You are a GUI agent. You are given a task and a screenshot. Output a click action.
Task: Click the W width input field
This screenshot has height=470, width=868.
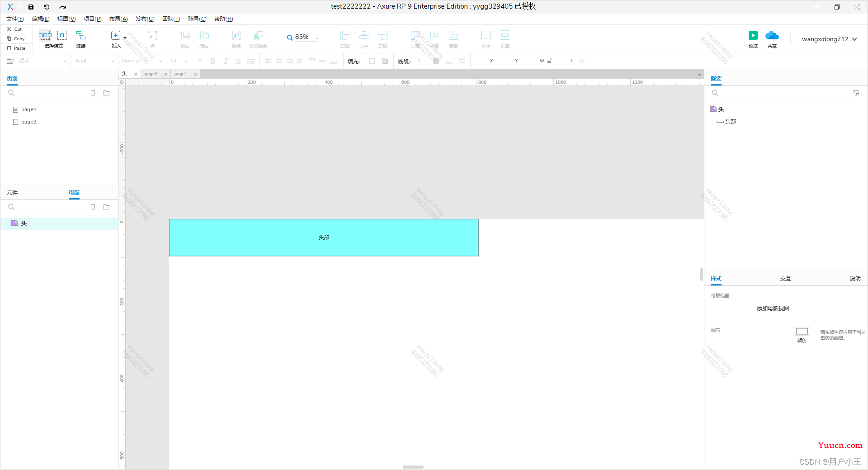tap(532, 61)
